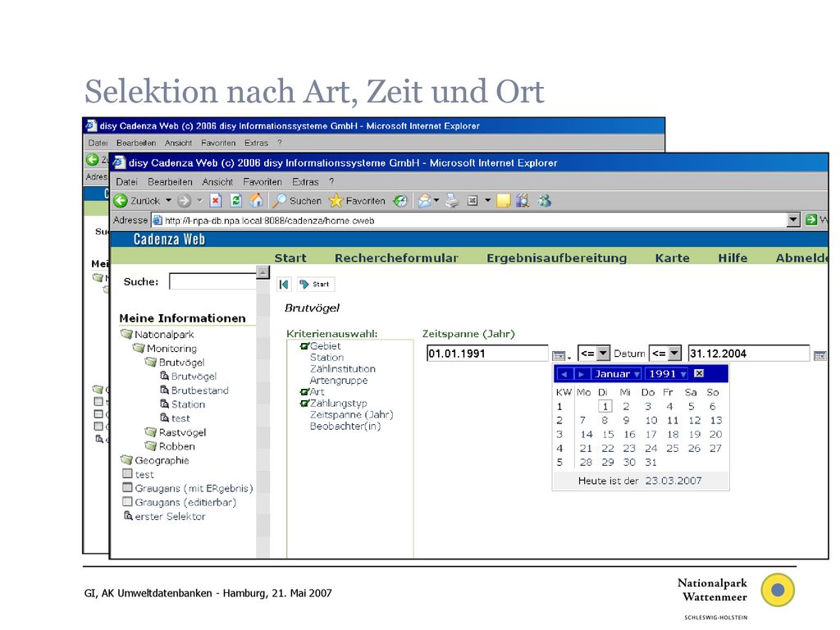Click the edit page icon next to printer

472,201
